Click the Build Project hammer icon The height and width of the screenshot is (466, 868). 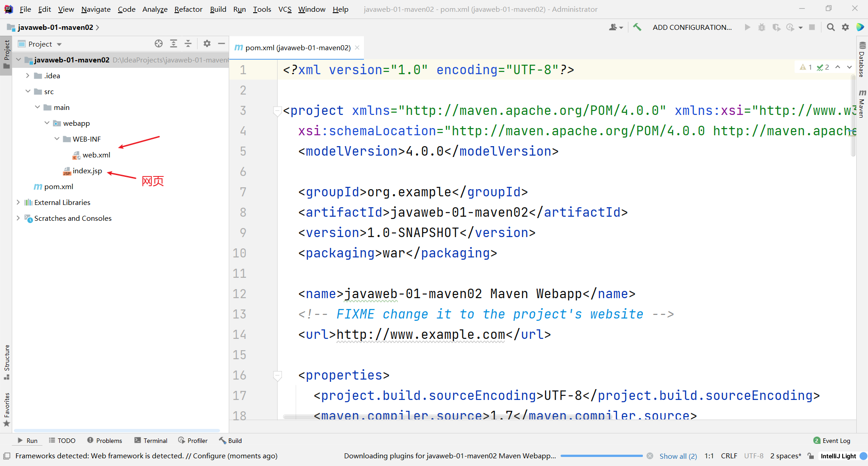tap(637, 27)
